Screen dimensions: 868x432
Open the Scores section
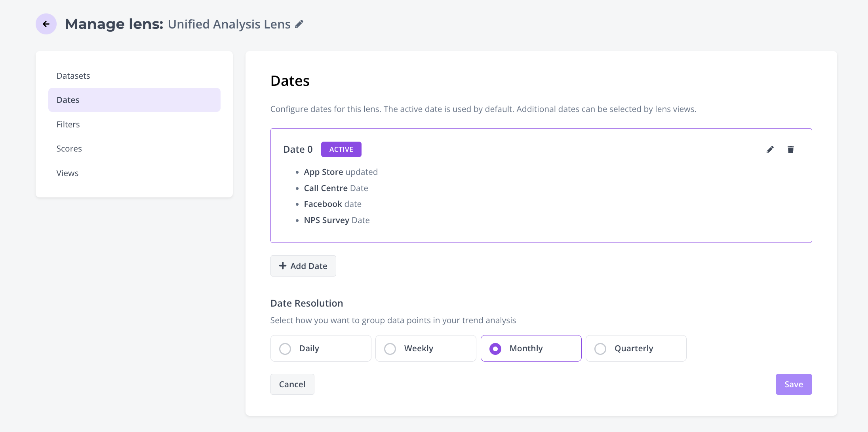coord(69,148)
